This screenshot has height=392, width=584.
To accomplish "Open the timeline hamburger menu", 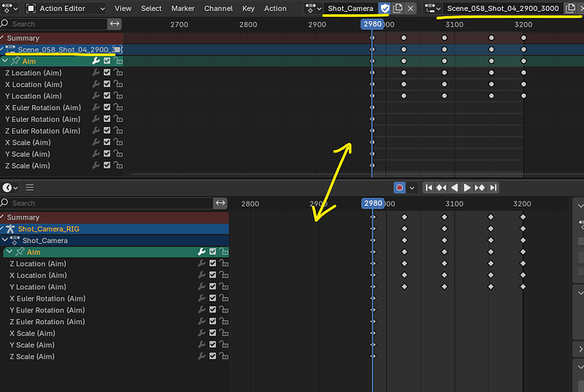I will pyautogui.click(x=30, y=188).
